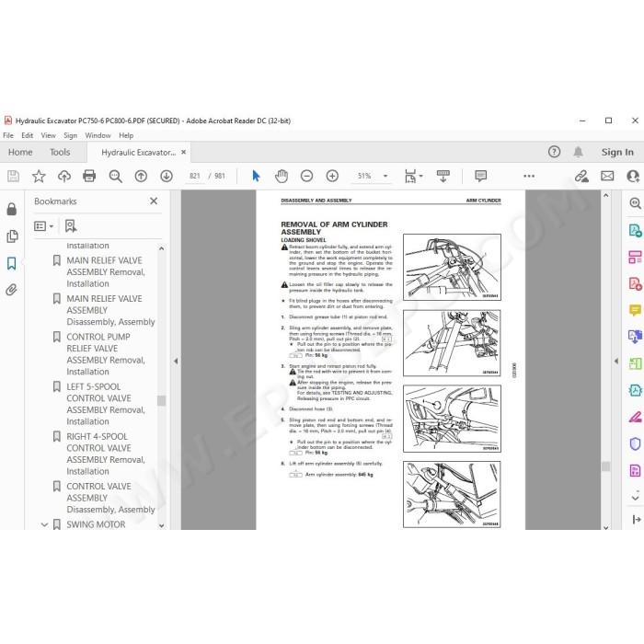Open the Help menu
Image resolution: width=644 pixels, height=644 pixels.
click(x=126, y=135)
